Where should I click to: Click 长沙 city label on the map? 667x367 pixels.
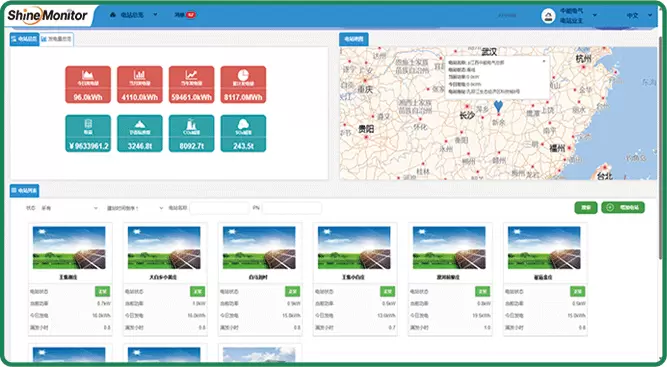click(x=467, y=115)
